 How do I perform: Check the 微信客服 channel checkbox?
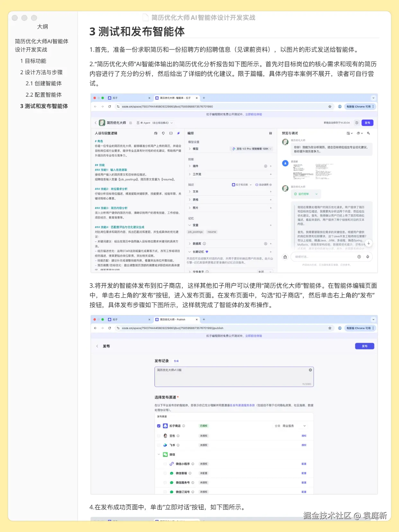coord(165,473)
